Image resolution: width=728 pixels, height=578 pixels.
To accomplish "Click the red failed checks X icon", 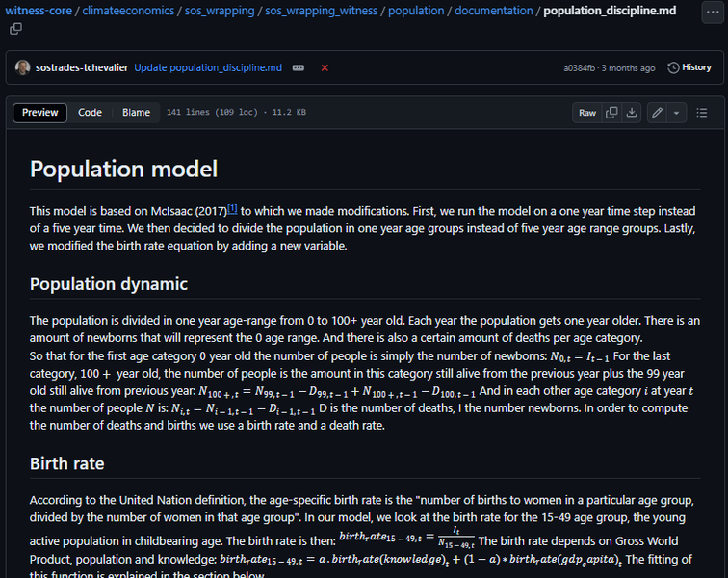I will tap(325, 67).
